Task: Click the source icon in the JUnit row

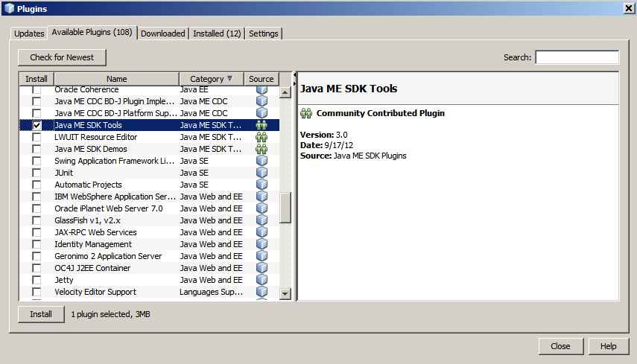Action: click(x=262, y=173)
